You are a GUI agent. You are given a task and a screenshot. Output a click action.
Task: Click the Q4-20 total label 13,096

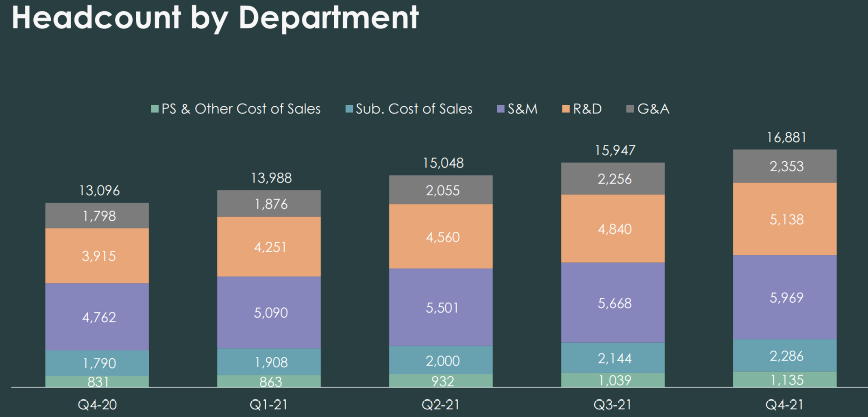[99, 190]
